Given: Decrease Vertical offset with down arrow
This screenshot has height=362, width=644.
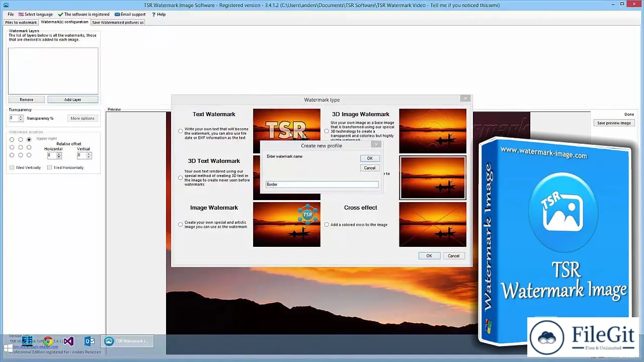Looking at the screenshot, I should click(x=89, y=157).
